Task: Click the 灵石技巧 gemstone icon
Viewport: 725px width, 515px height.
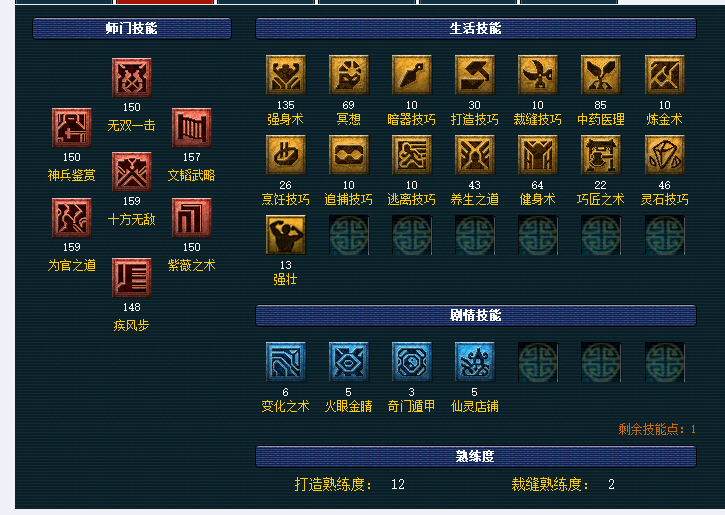Action: pyautogui.click(x=664, y=155)
